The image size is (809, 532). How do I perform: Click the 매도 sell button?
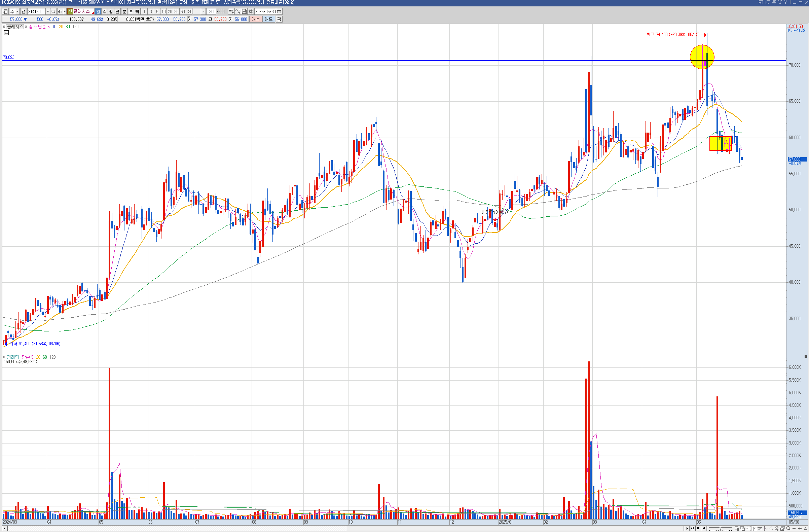[x=268, y=20]
